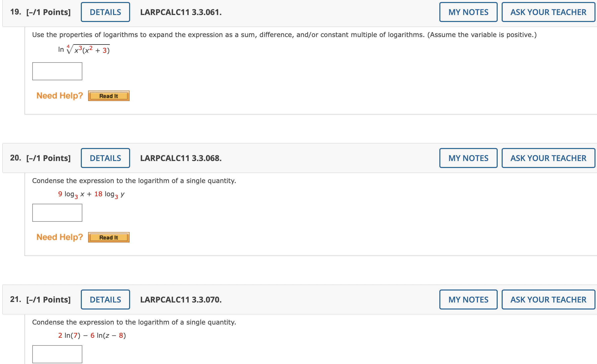Open DETAILS for question 20
The image size is (597, 364).
[x=105, y=158]
